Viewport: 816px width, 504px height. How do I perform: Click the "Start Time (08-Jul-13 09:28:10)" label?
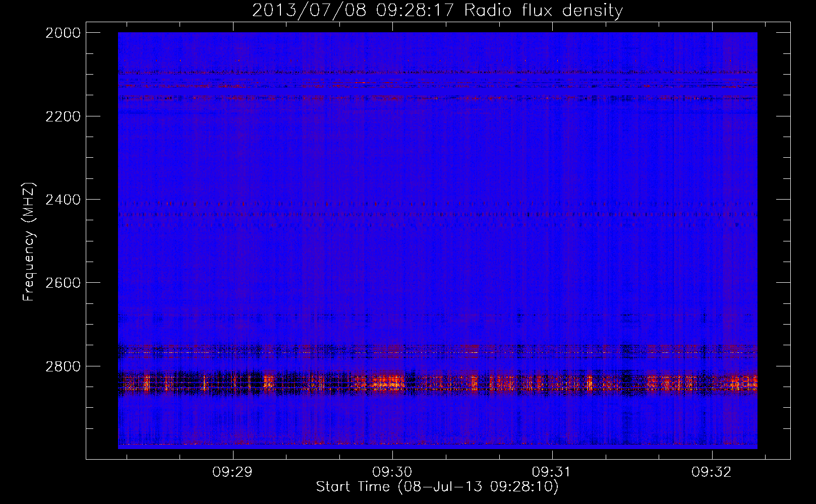click(x=437, y=487)
